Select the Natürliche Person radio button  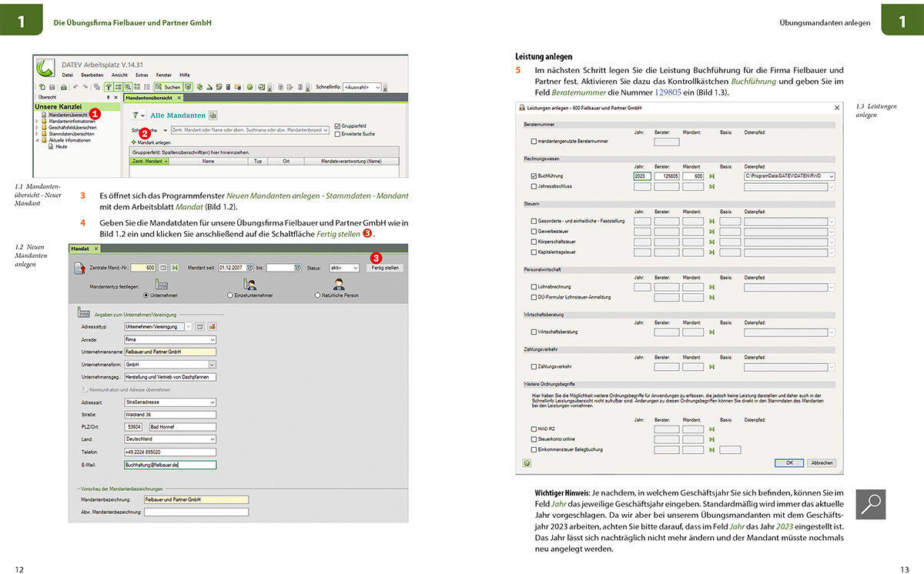point(317,295)
